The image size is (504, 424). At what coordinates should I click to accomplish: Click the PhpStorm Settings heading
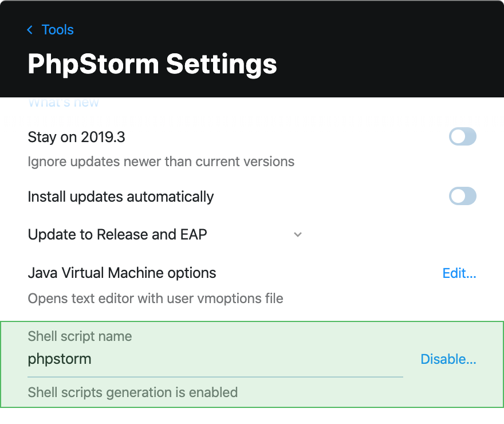click(152, 64)
